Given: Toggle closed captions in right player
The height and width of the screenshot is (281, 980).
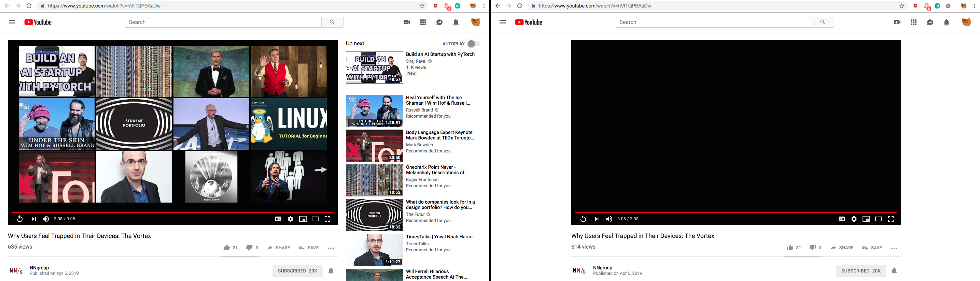Looking at the screenshot, I should coord(842,219).
